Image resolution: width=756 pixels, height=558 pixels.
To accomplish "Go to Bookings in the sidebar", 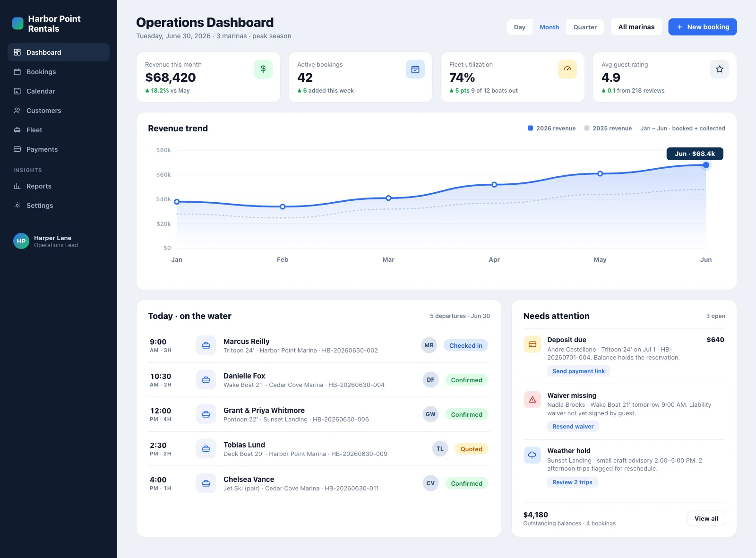I will pyautogui.click(x=59, y=72).
